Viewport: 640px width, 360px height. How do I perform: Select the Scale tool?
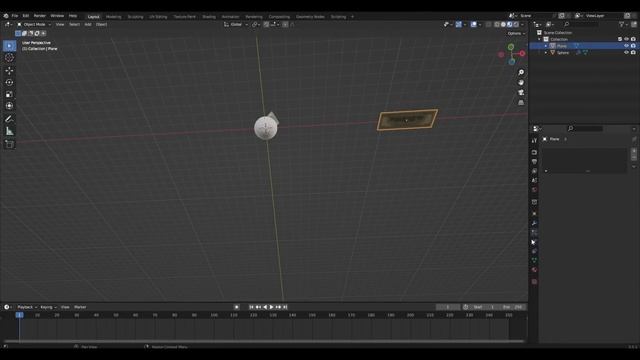[9, 94]
